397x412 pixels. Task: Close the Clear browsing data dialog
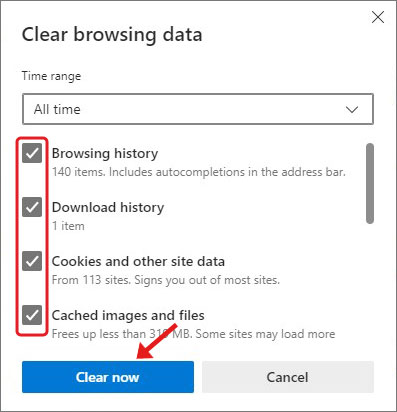tap(378, 17)
